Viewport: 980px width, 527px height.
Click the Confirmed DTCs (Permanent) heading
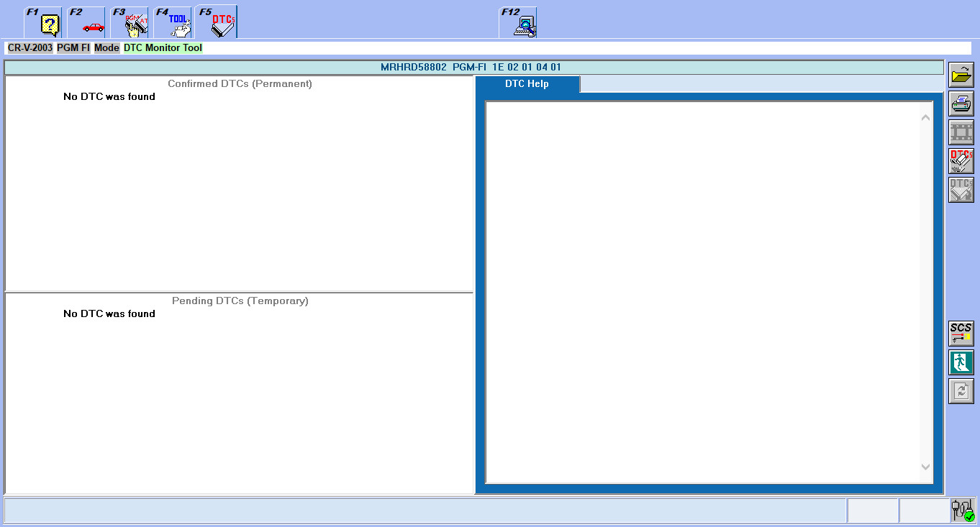click(240, 83)
